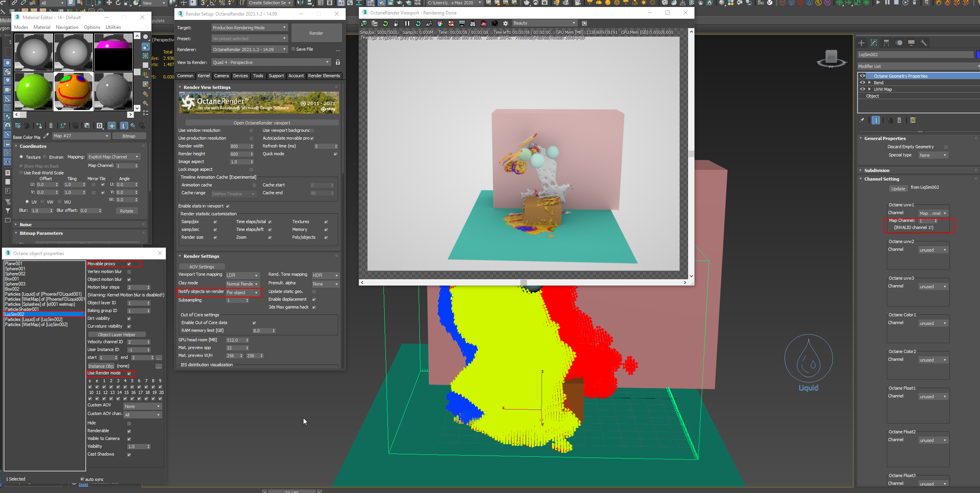Toggle Bend modifier visibility eye
This screenshot has width=980, height=493.
click(863, 83)
